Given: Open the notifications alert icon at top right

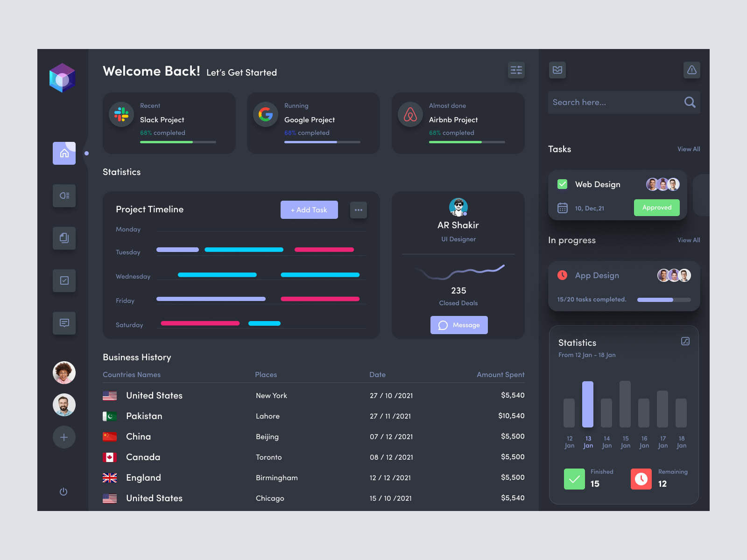Looking at the screenshot, I should 691,70.
